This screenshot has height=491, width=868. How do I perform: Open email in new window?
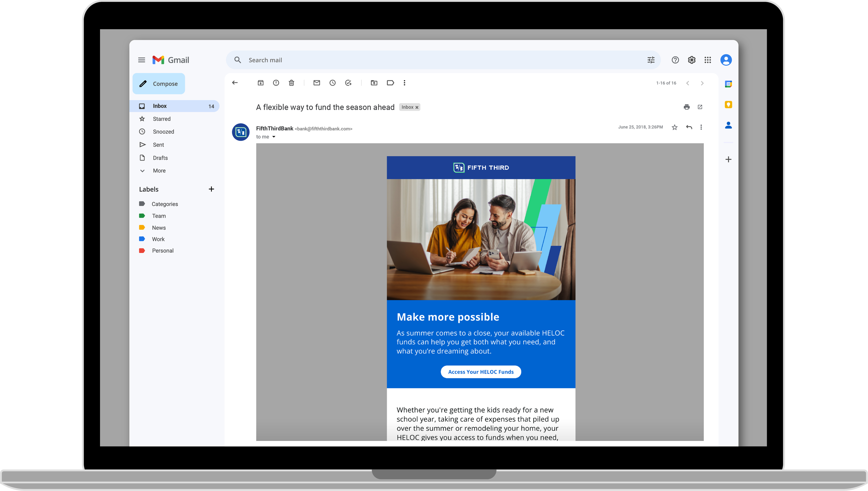[x=700, y=107]
